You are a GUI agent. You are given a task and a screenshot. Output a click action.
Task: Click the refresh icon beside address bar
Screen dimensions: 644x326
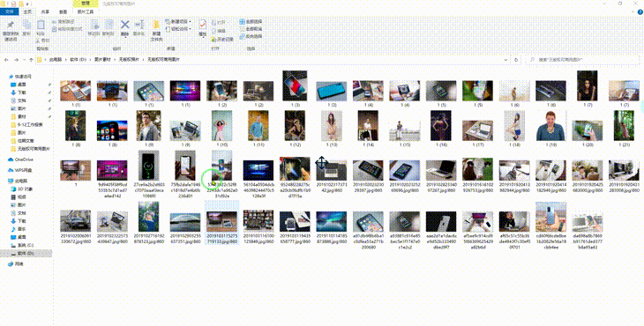(x=516, y=60)
